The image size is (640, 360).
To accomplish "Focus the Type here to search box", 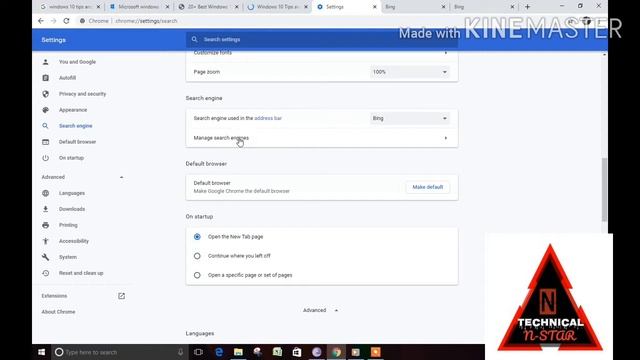I will click(119, 352).
